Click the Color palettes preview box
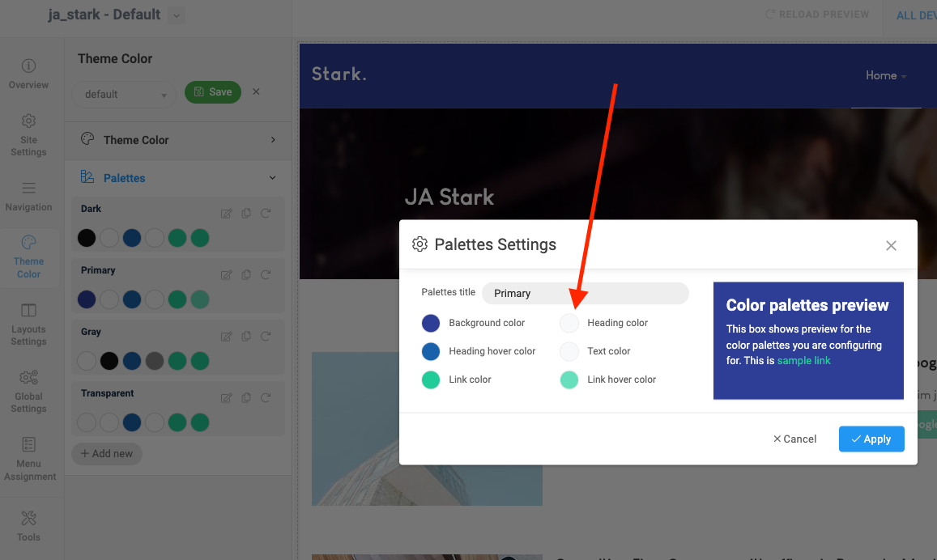The width and height of the screenshot is (937, 560). 808,341
